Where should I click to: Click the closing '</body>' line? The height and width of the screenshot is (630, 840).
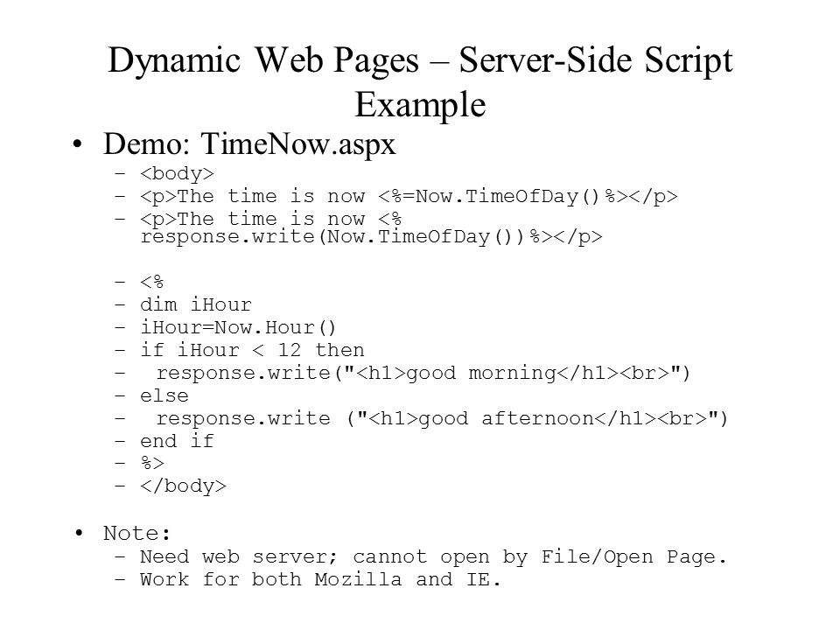click(183, 486)
